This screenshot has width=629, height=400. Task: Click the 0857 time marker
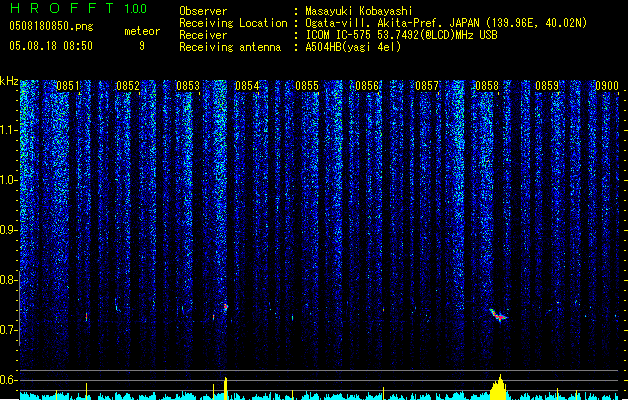pos(427,86)
